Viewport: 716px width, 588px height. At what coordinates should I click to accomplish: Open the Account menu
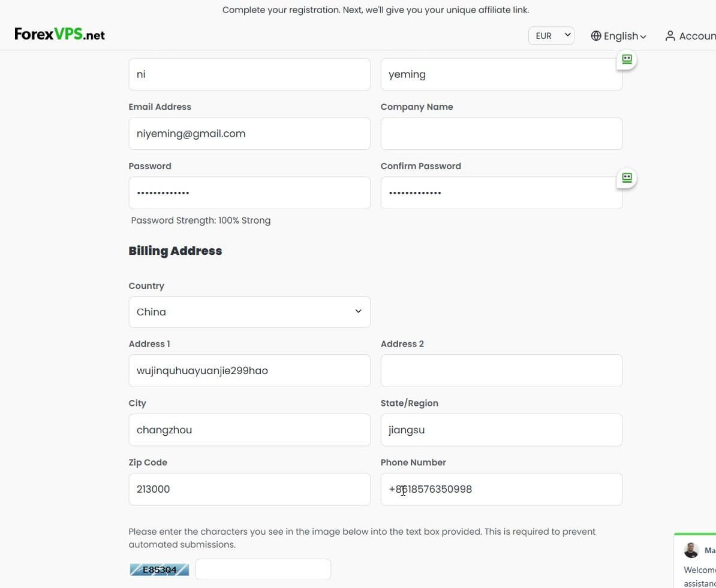click(690, 35)
